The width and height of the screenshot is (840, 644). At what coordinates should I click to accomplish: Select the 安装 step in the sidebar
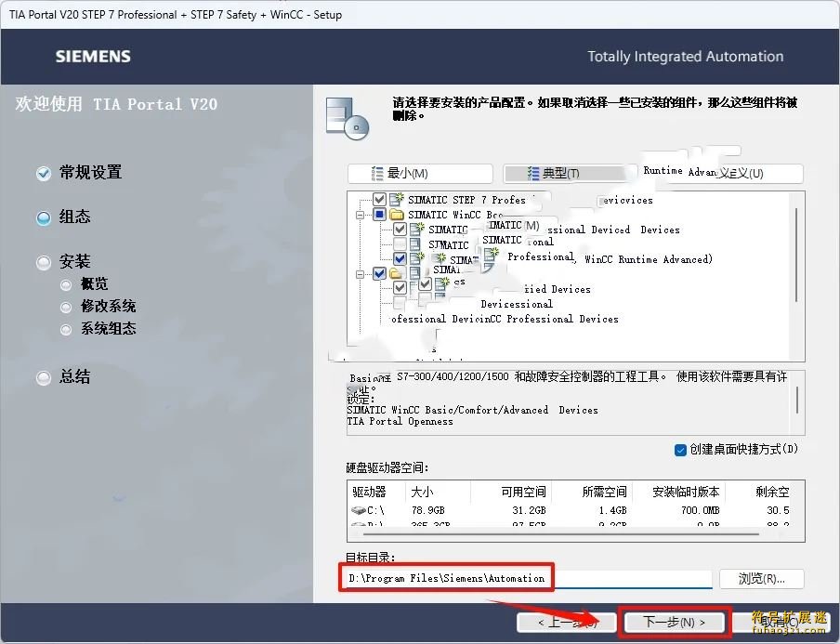(74, 261)
